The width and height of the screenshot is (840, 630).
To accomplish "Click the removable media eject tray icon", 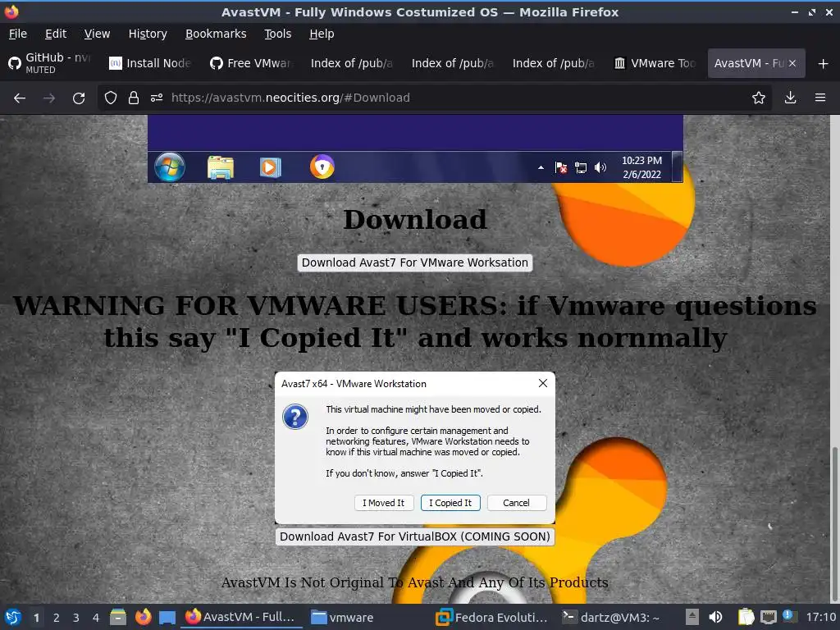I will 692,617.
